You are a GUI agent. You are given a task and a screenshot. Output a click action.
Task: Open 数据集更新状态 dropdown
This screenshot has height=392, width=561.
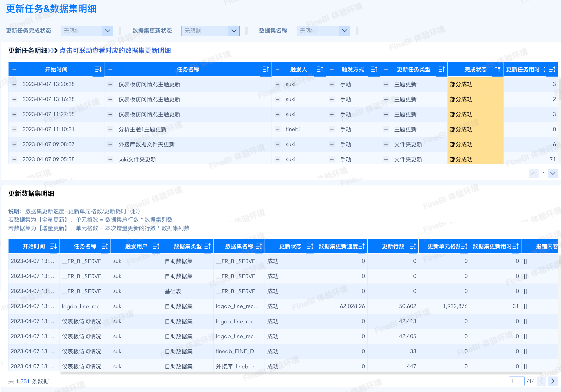coord(234,31)
